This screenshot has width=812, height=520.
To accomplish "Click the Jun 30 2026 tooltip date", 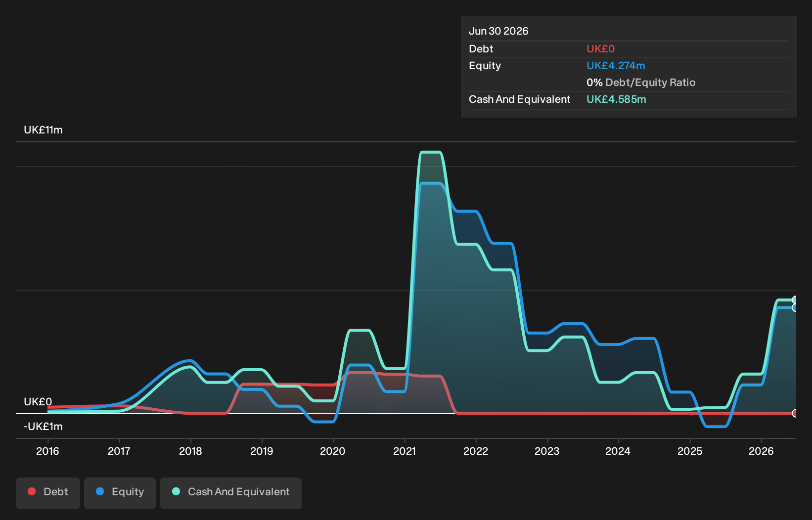I will point(498,31).
